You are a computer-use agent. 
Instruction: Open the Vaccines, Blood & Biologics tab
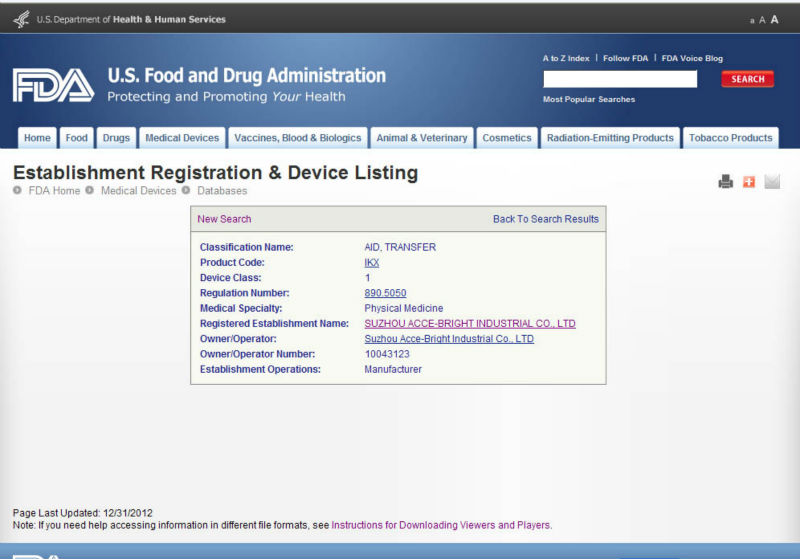[x=298, y=138]
